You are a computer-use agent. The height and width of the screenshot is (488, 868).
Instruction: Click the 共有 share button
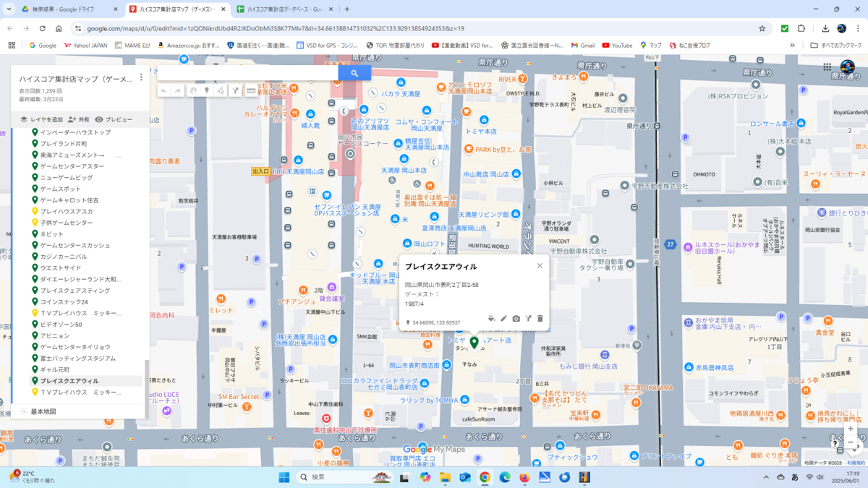point(79,119)
